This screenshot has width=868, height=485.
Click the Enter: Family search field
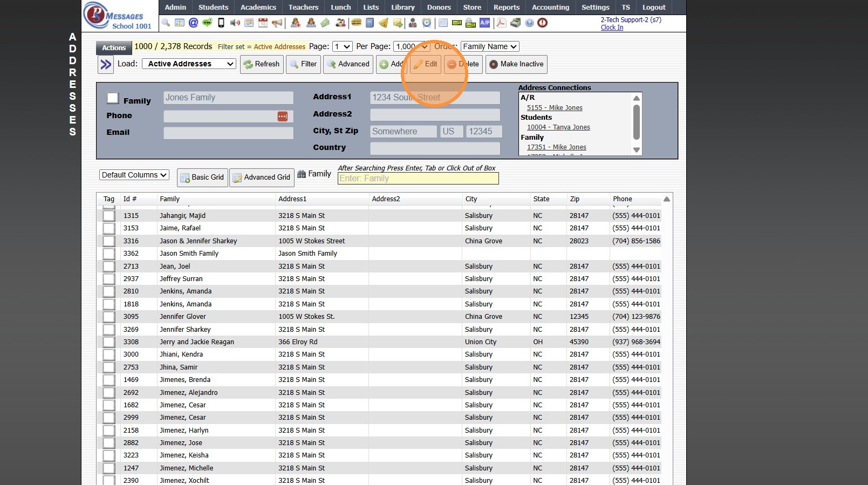(418, 179)
